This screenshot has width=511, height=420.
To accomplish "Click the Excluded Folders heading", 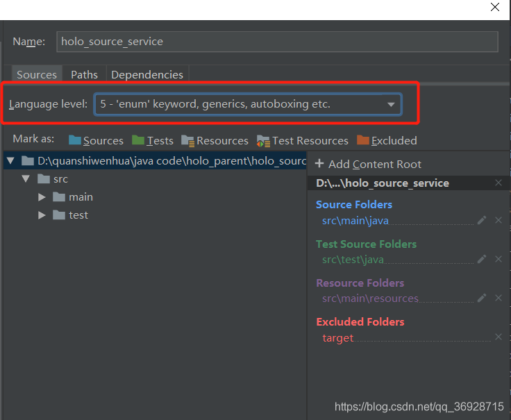I will [x=360, y=322].
